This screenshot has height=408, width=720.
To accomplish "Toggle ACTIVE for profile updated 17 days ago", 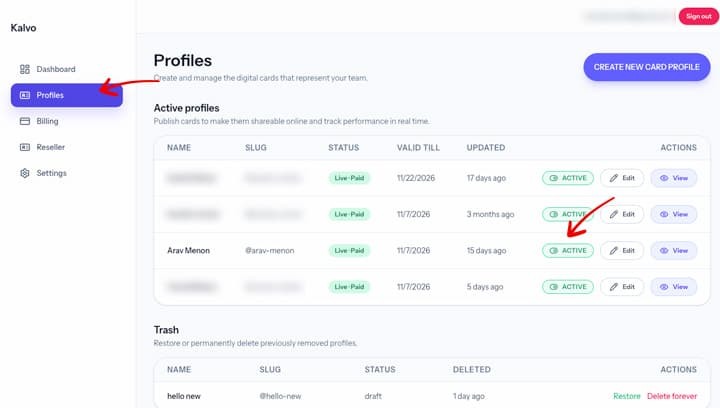I will point(568,178).
